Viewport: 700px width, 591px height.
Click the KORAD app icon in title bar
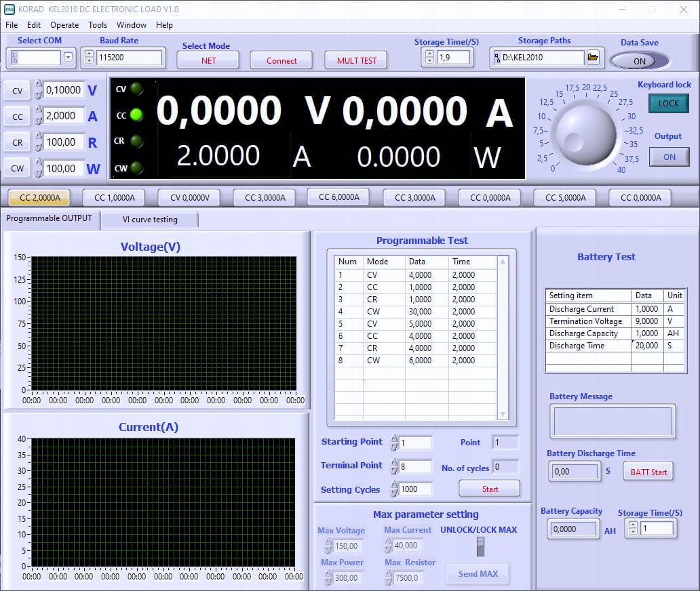[x=9, y=9]
